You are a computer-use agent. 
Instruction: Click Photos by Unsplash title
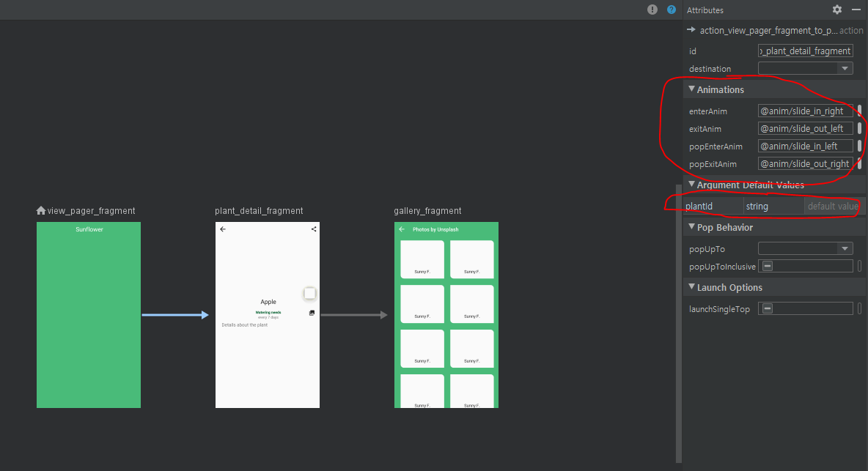pos(435,229)
